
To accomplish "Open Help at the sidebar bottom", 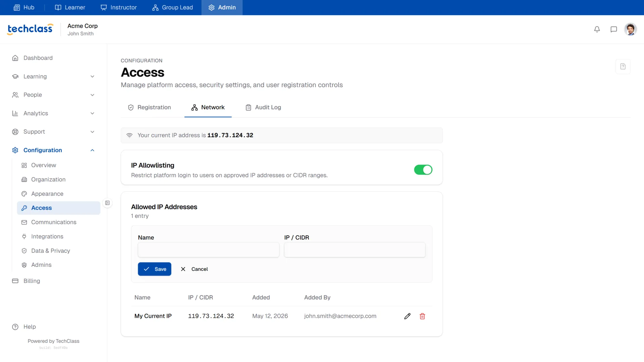I will 53,327.
